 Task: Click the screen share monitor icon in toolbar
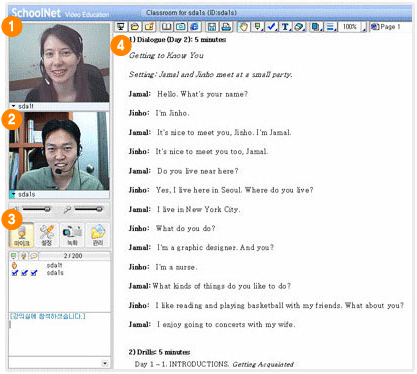point(121,27)
